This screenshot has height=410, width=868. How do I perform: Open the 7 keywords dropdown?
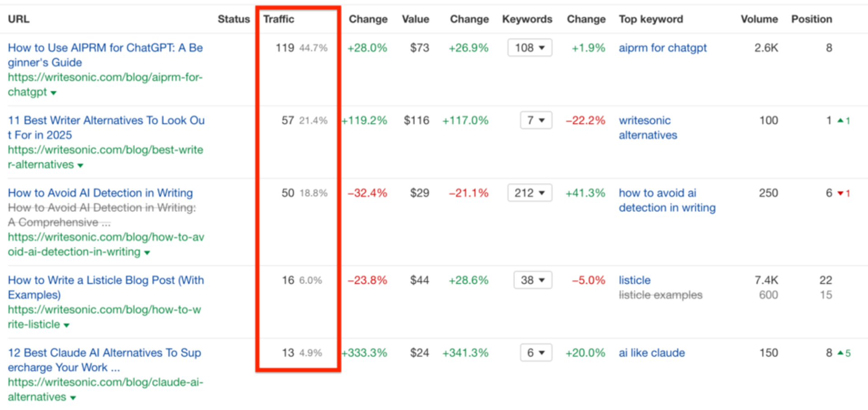point(536,120)
